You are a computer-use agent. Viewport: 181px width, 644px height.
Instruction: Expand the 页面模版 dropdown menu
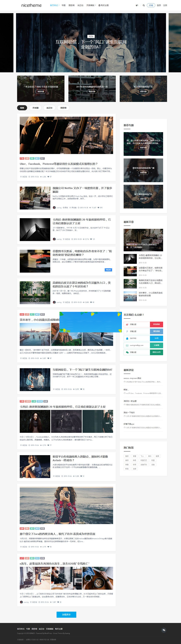(91, 5)
